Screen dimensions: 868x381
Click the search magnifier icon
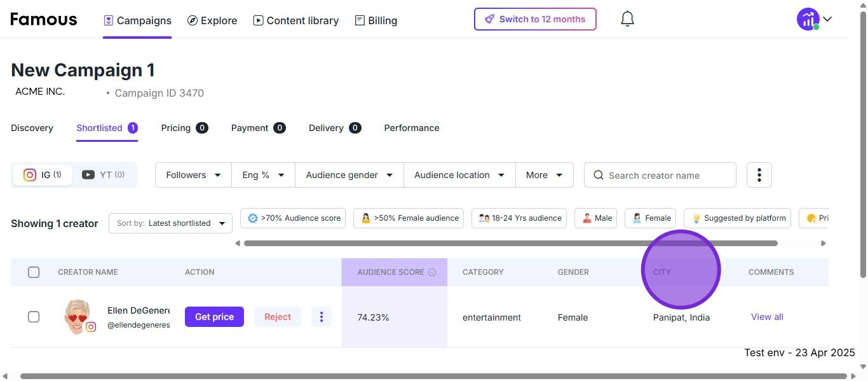598,175
